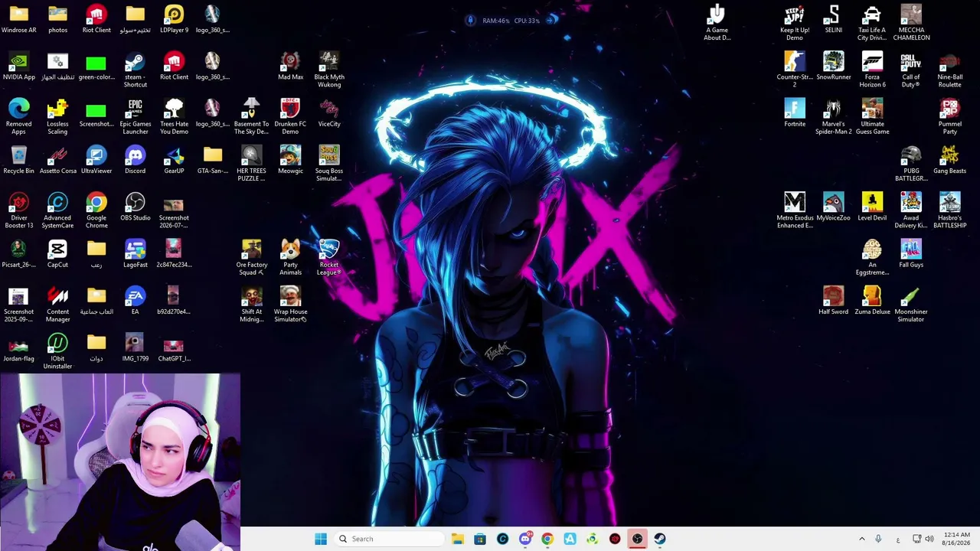The image size is (980, 551).
Task: Select the Driver Booster 13 shortcut
Action: coord(19,210)
